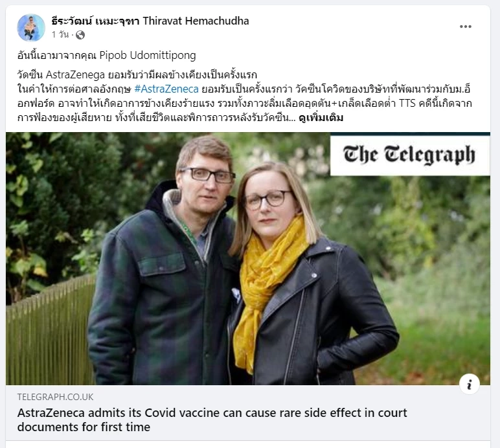Screen dimensions: 500x448
Task: Open the link info 'i' icon
Action: pyautogui.click(x=470, y=385)
